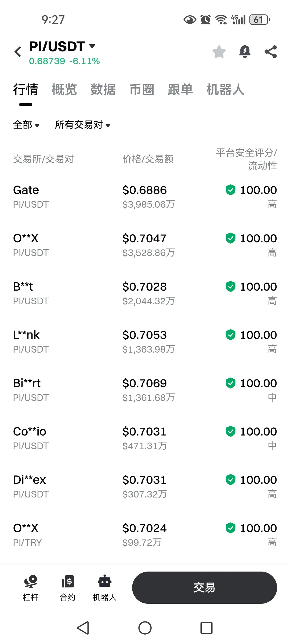This screenshot has width=290, height=644.
Task: Tap the back arrow icon
Action: point(18,52)
